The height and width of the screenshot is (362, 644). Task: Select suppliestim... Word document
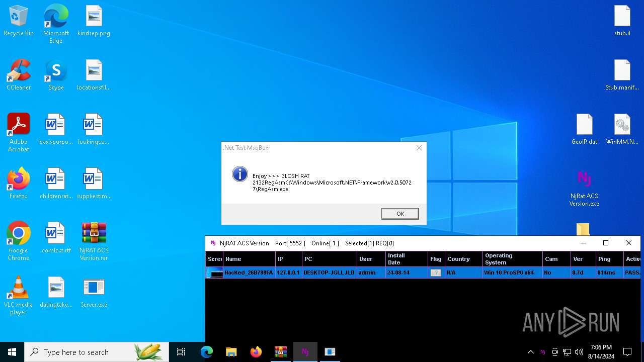[94, 184]
